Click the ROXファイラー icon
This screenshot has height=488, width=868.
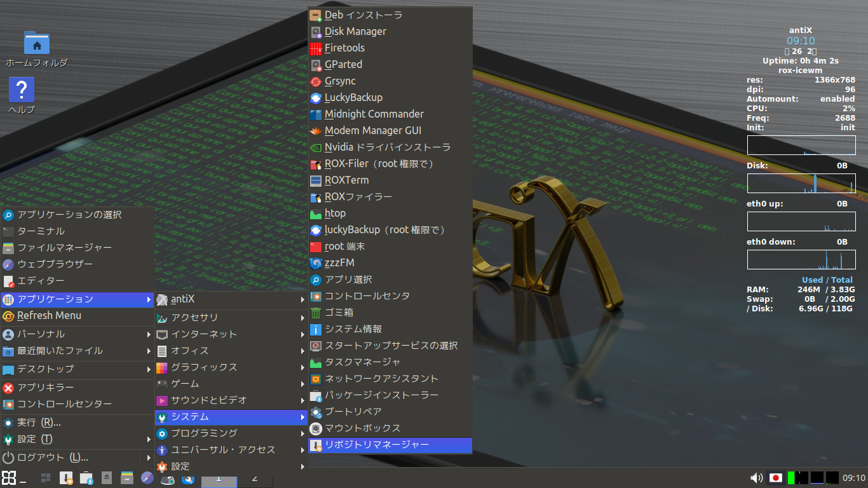(x=316, y=196)
